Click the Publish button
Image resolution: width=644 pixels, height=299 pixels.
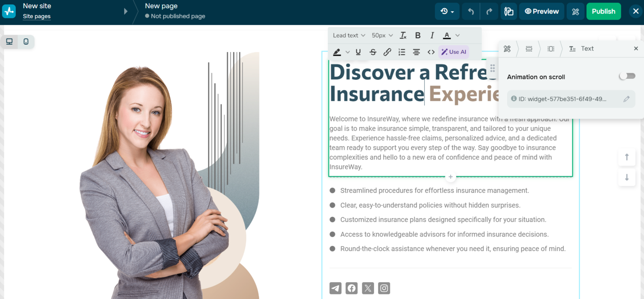pos(603,11)
